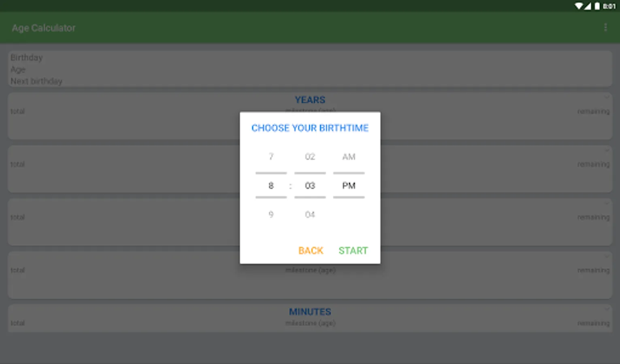This screenshot has height=364, width=620.
Task: Tap the Birthday summary card
Action: pos(310,69)
